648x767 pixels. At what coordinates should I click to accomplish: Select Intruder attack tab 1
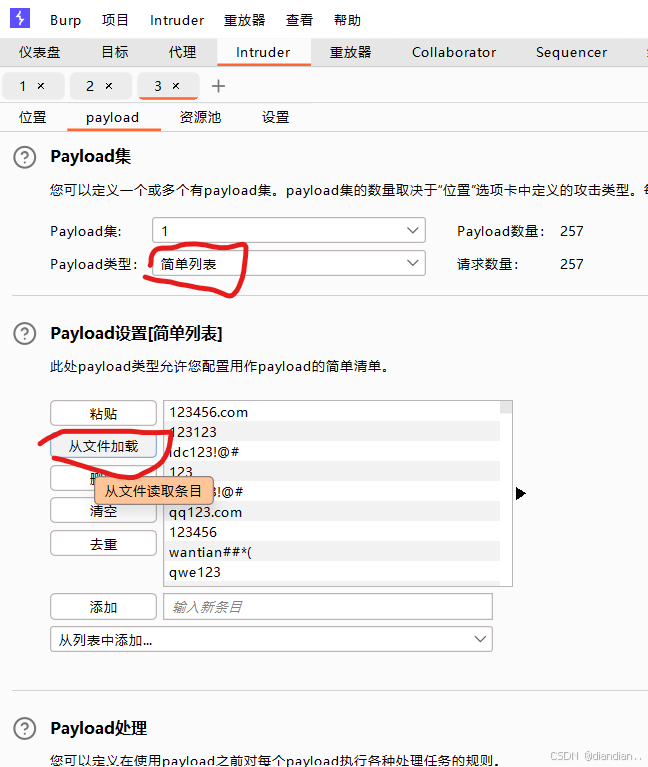pyautogui.click(x=22, y=86)
